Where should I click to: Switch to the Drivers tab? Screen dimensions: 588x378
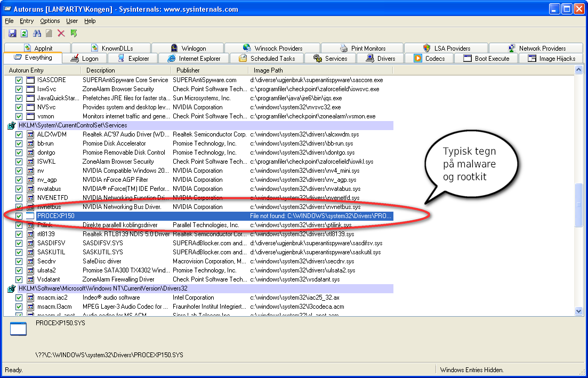[381, 59]
